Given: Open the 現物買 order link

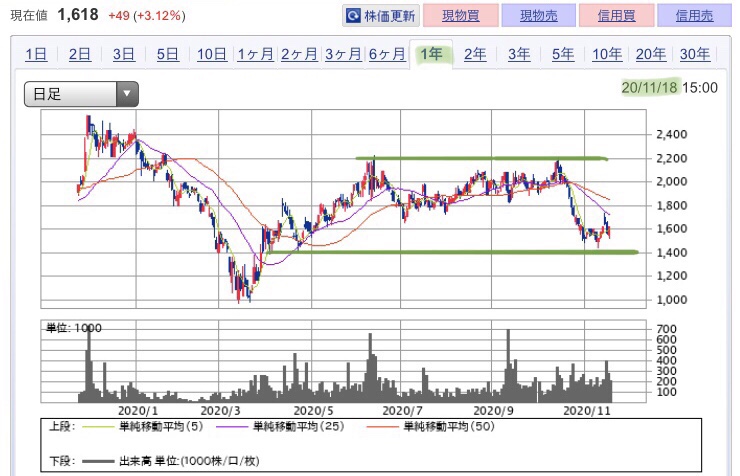Looking at the screenshot, I should [461, 16].
